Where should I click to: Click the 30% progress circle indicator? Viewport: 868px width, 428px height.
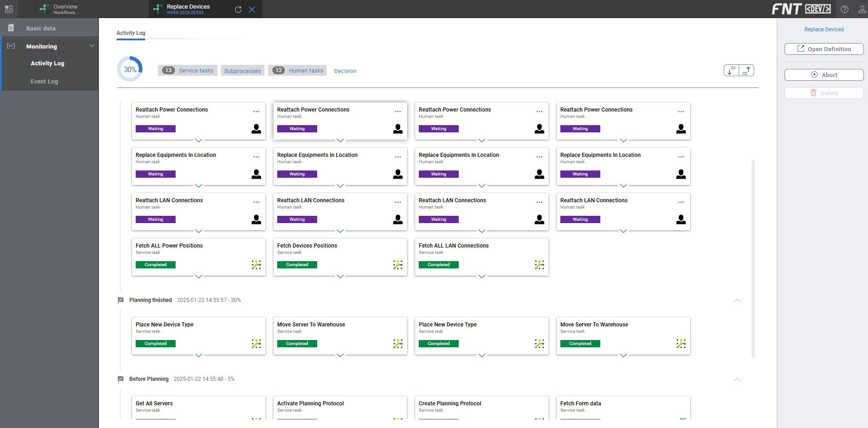tap(130, 69)
